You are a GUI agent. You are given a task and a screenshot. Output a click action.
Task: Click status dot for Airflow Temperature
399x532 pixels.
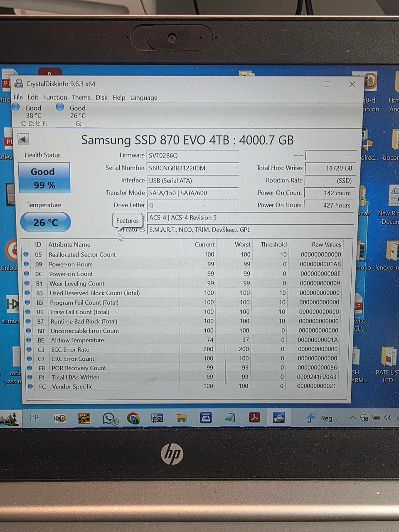(x=29, y=340)
